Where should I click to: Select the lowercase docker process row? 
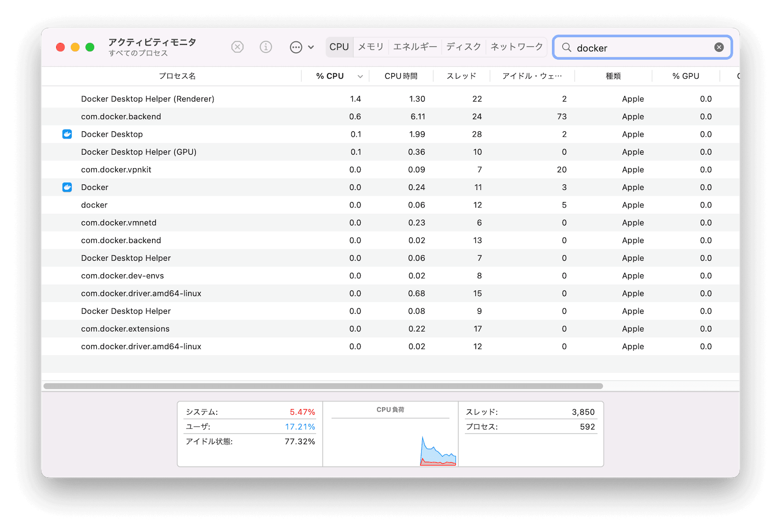[390, 205]
